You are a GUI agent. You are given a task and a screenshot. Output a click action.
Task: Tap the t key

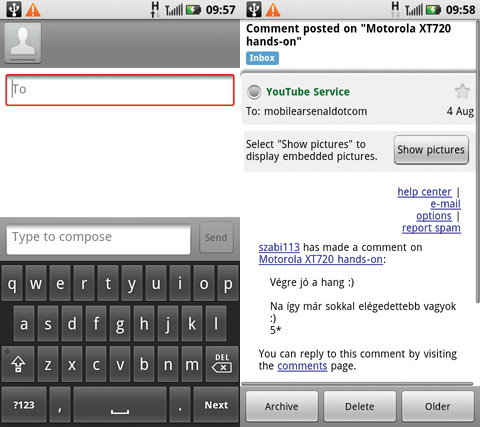click(x=108, y=283)
